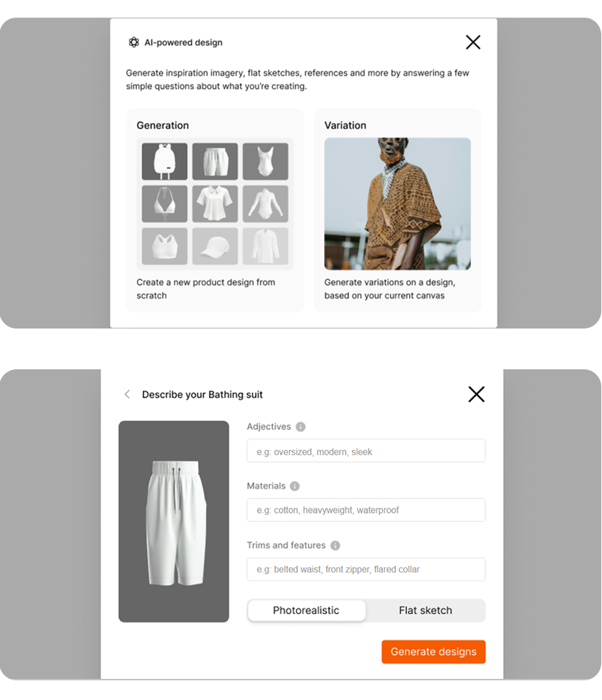602x700 pixels.
Task: Click the Trims and features info icon
Action: 335,546
